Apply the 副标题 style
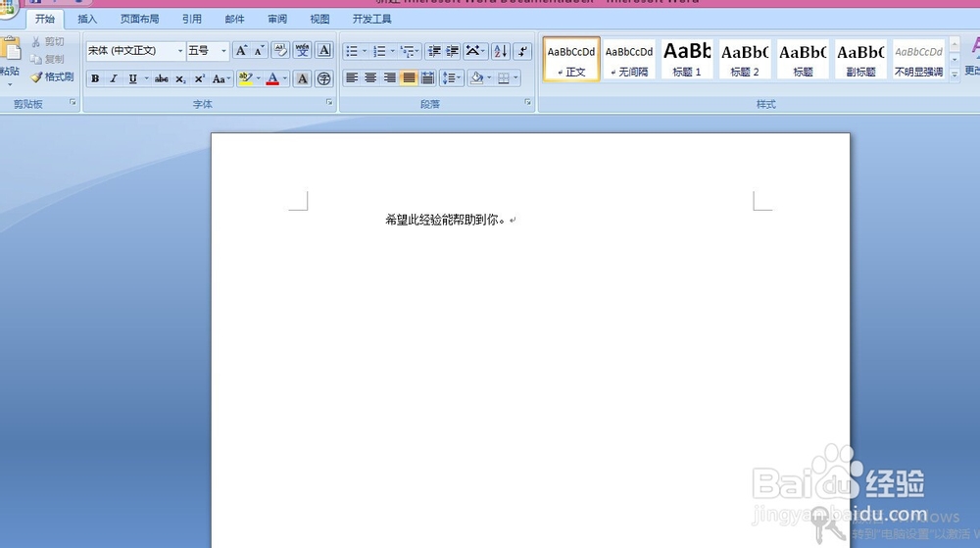Viewport: 980px width, 548px height. [860, 59]
